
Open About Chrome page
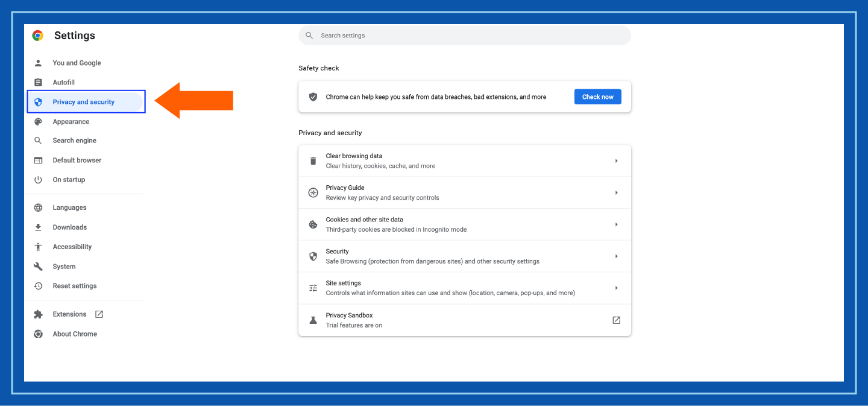click(75, 334)
